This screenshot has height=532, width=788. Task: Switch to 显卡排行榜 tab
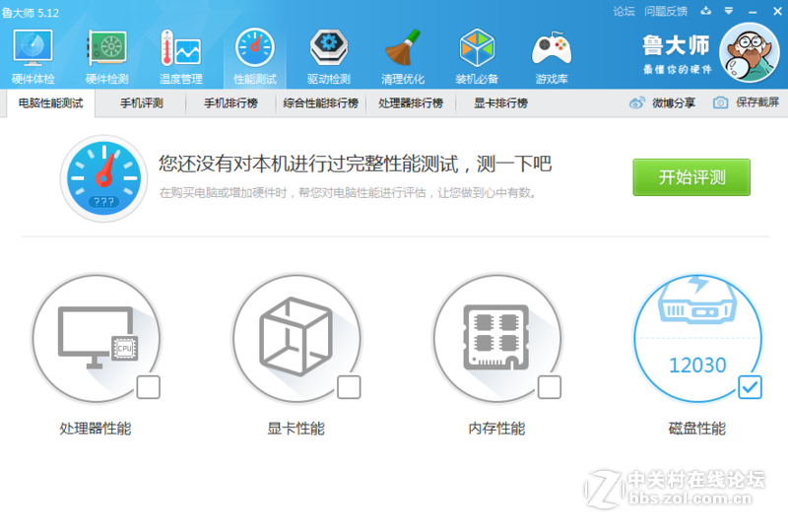(500, 103)
